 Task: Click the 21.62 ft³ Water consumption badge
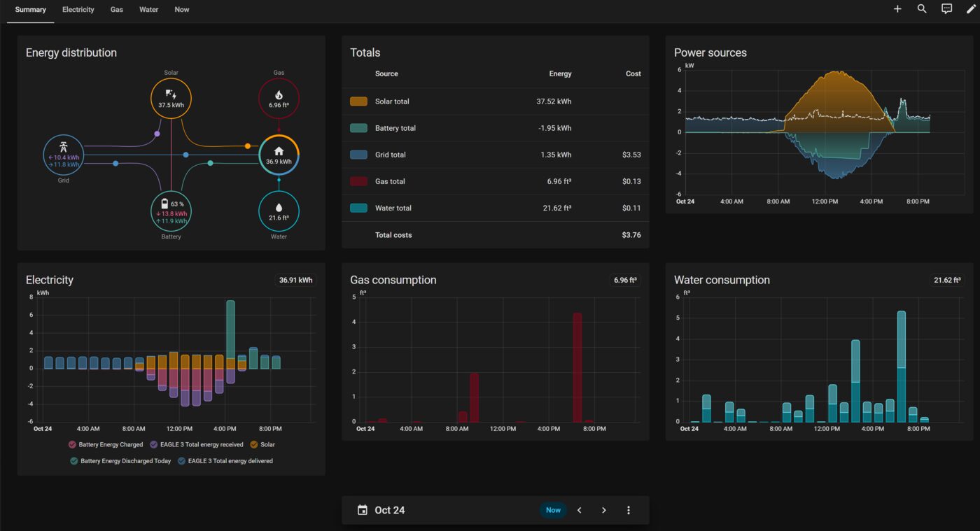pyautogui.click(x=946, y=280)
